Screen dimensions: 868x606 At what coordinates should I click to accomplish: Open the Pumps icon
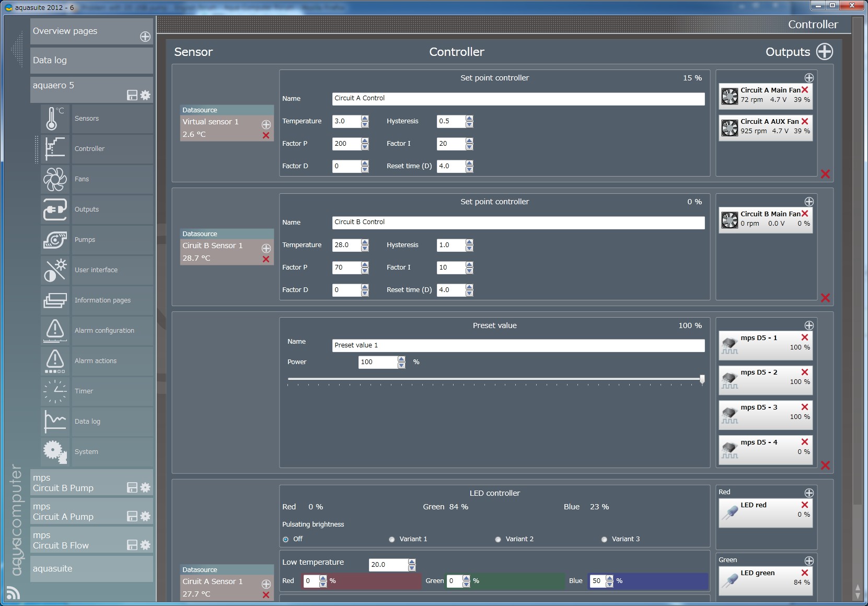coord(55,240)
